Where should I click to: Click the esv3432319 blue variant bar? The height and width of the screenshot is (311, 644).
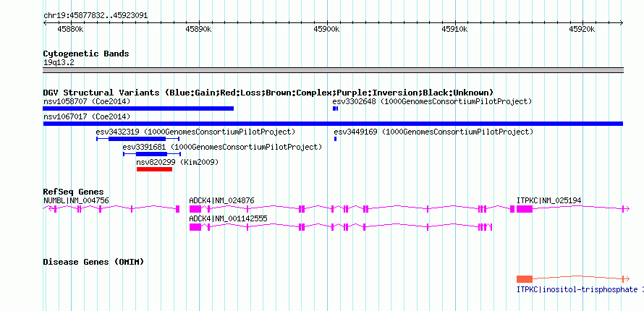pyautogui.click(x=137, y=139)
